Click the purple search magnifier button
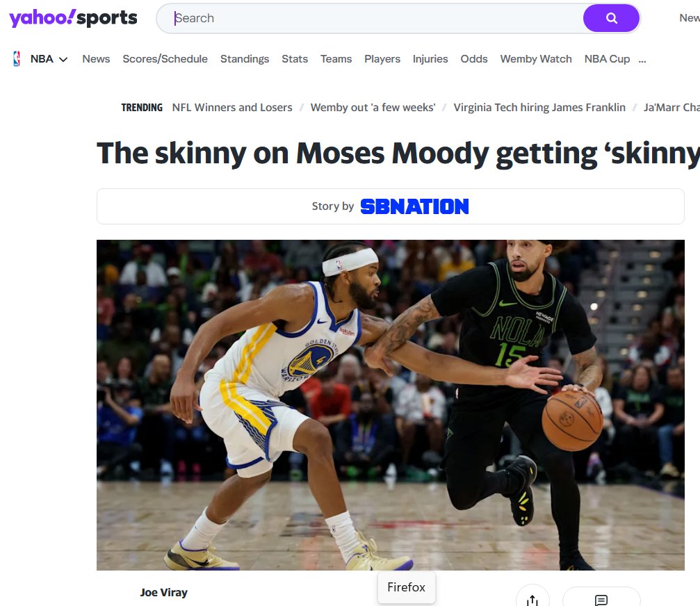The height and width of the screenshot is (606, 700). pos(611,18)
